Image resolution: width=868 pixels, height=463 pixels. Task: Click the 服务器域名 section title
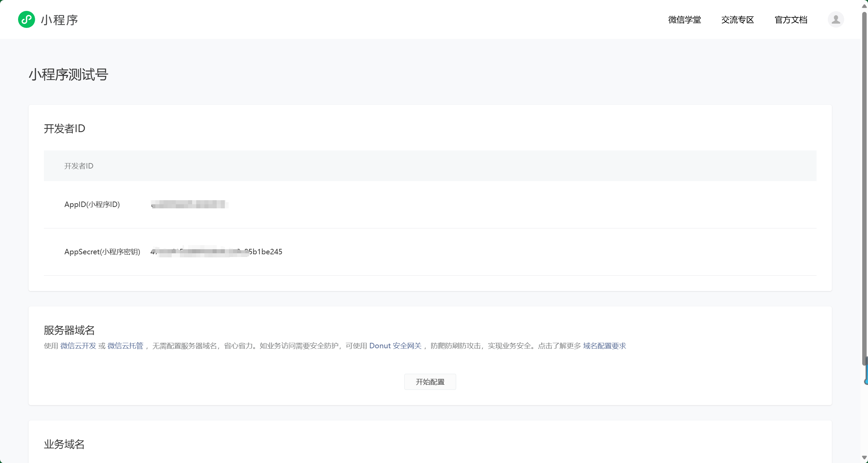[69, 330]
